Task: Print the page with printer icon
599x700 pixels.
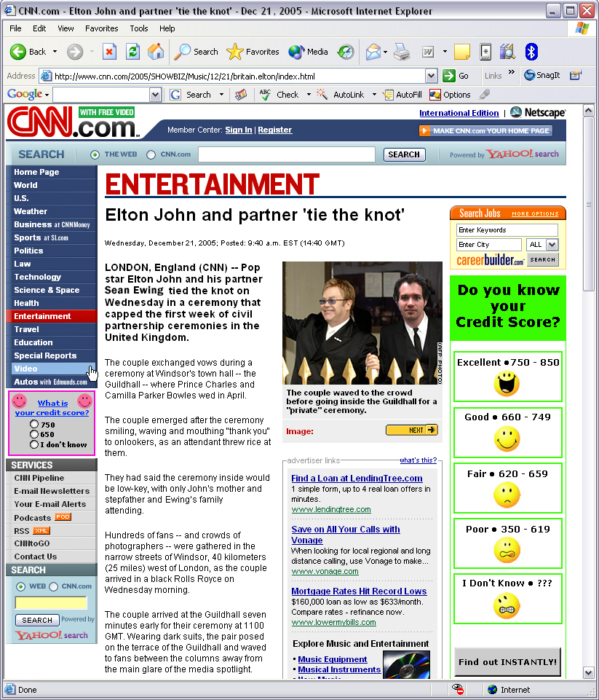Action: click(x=402, y=52)
